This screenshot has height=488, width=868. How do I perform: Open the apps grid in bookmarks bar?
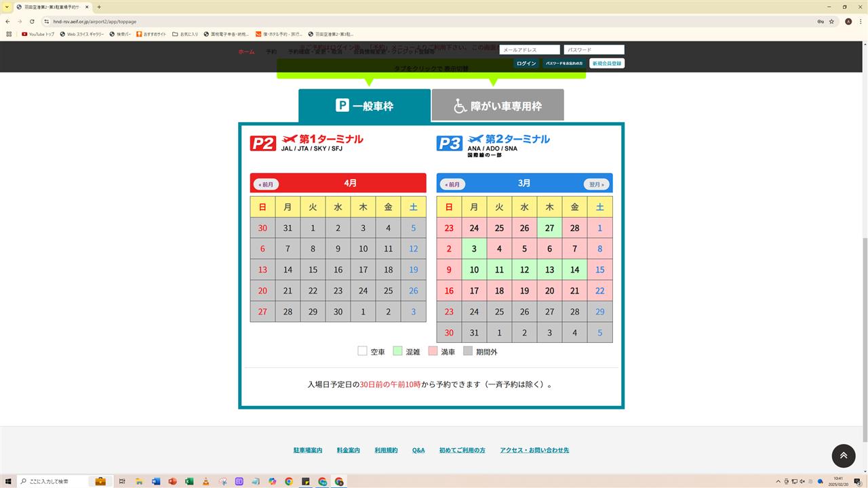point(9,34)
